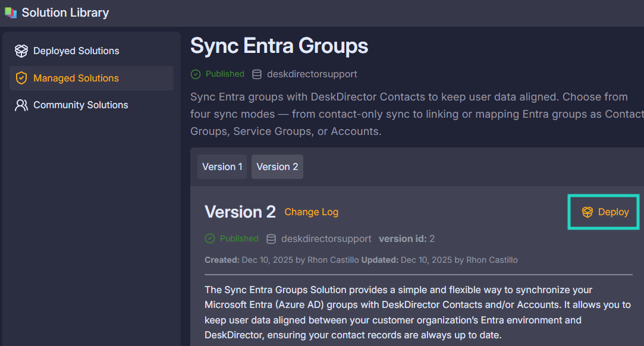Switch to the Version 1 tab

pos(222,167)
